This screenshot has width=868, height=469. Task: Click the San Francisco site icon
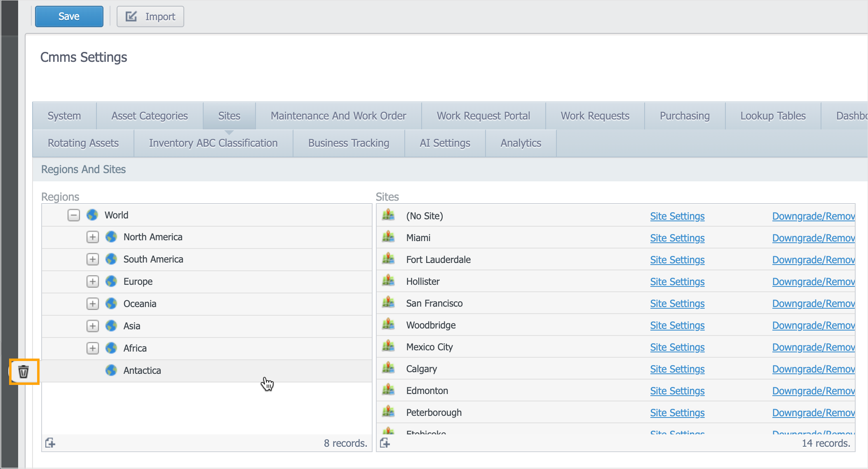(388, 303)
